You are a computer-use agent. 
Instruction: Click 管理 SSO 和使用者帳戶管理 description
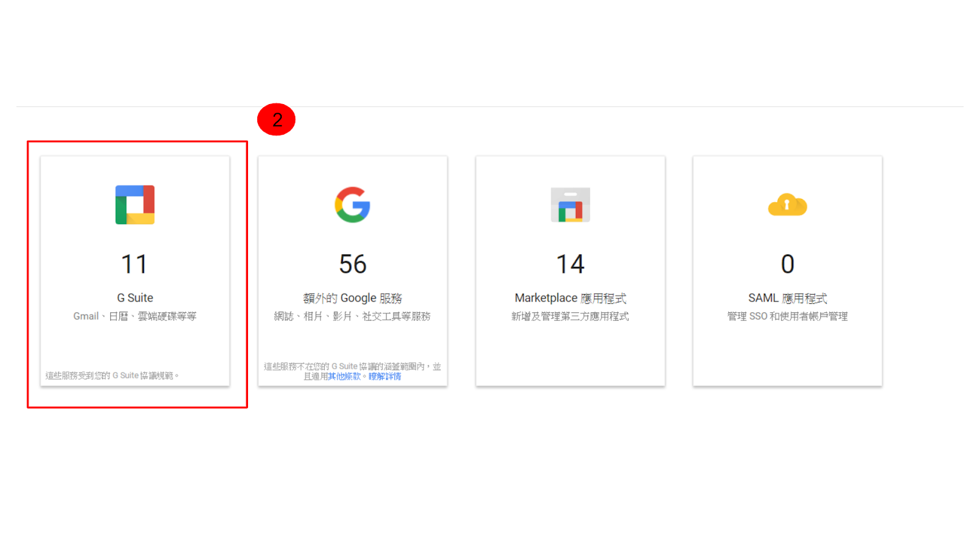pos(788,317)
